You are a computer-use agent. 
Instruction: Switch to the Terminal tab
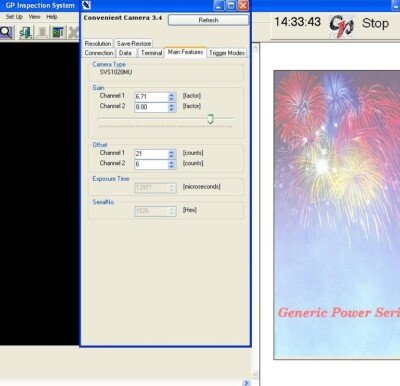point(151,53)
